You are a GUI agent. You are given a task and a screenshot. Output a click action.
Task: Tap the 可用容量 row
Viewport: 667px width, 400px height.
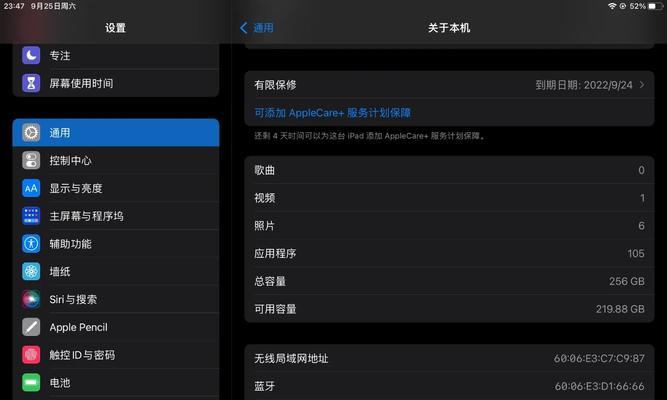point(449,309)
